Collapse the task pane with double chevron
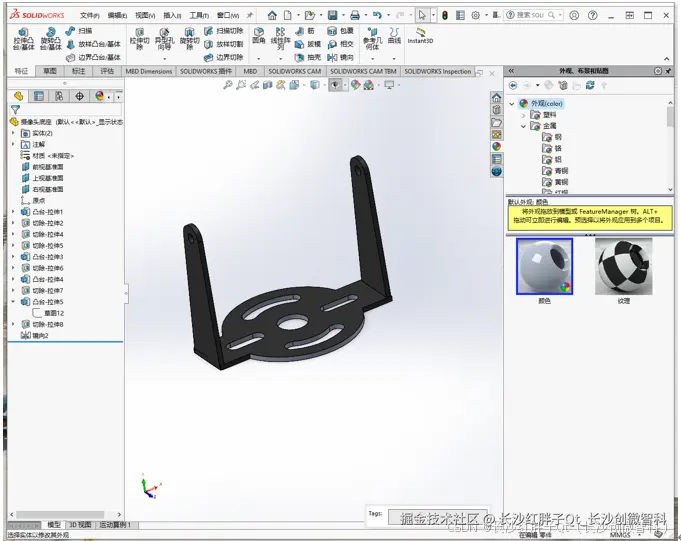The height and width of the screenshot is (541, 681). [x=511, y=71]
